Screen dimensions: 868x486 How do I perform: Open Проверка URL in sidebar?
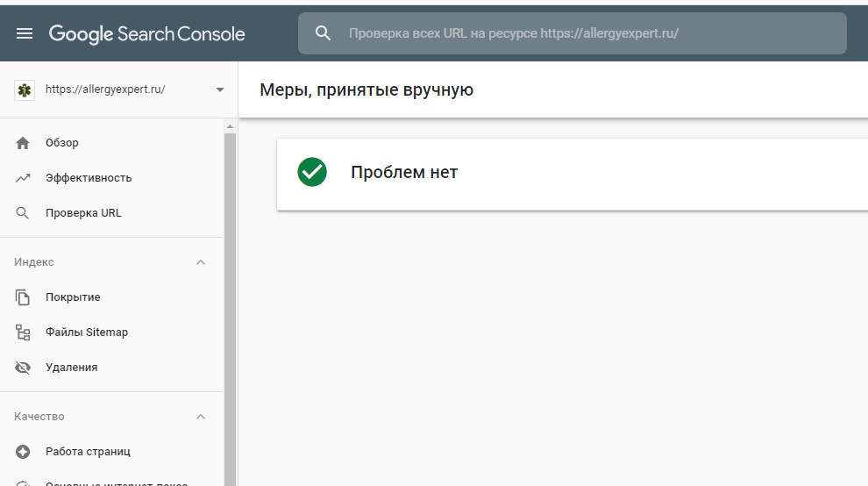tap(83, 213)
